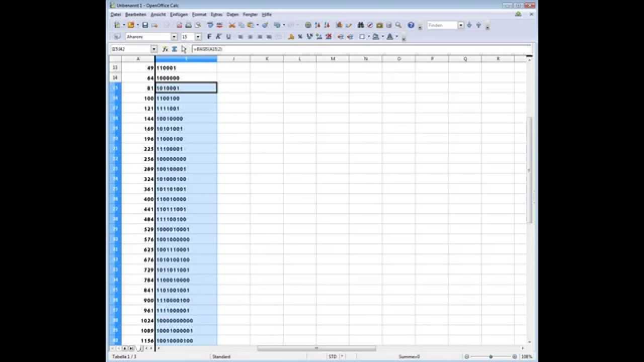Click the Undo icon

(277, 25)
